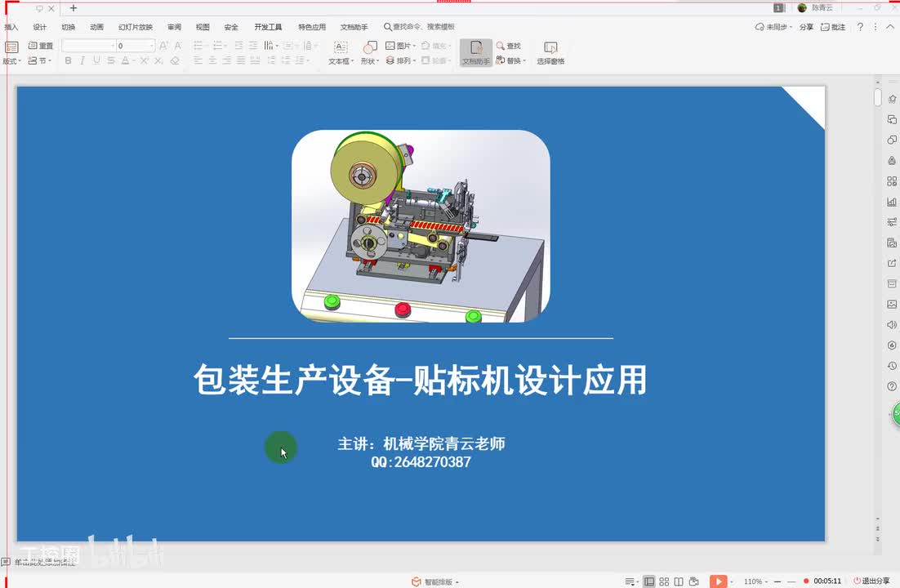This screenshot has width=900, height=588.
Task: Open the 替换 (Replace) dropdown
Action: (510, 60)
